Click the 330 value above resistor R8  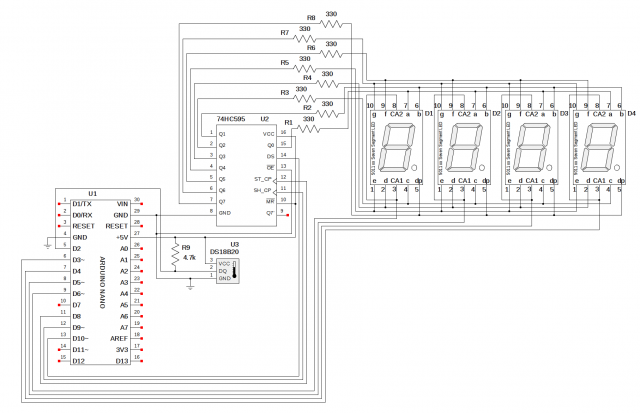pos(331,14)
